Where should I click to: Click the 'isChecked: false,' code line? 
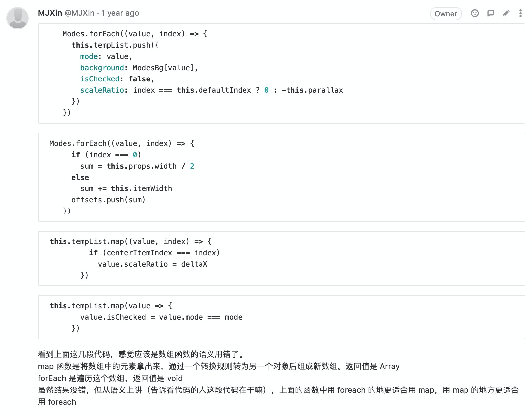pos(117,79)
